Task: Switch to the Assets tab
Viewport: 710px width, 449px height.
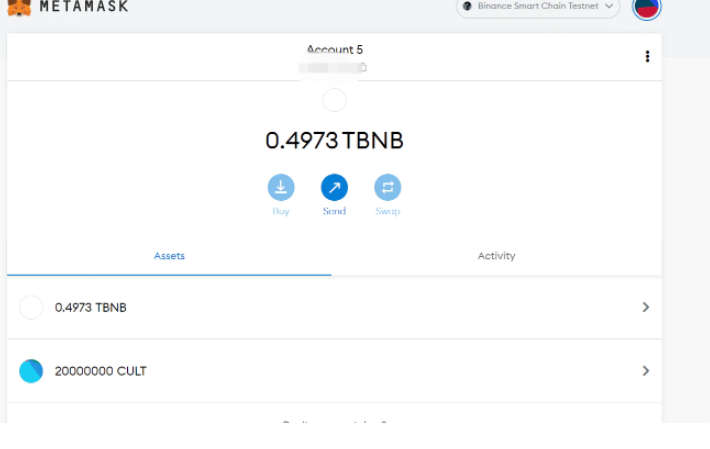Action: (x=169, y=256)
